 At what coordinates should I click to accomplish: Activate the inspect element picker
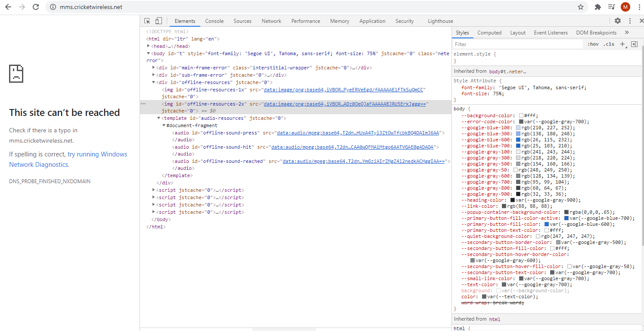coord(147,21)
